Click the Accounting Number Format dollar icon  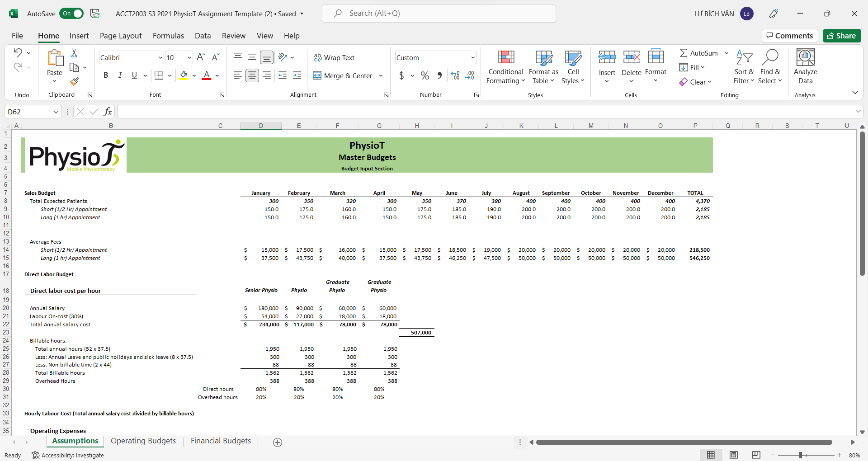[401, 75]
